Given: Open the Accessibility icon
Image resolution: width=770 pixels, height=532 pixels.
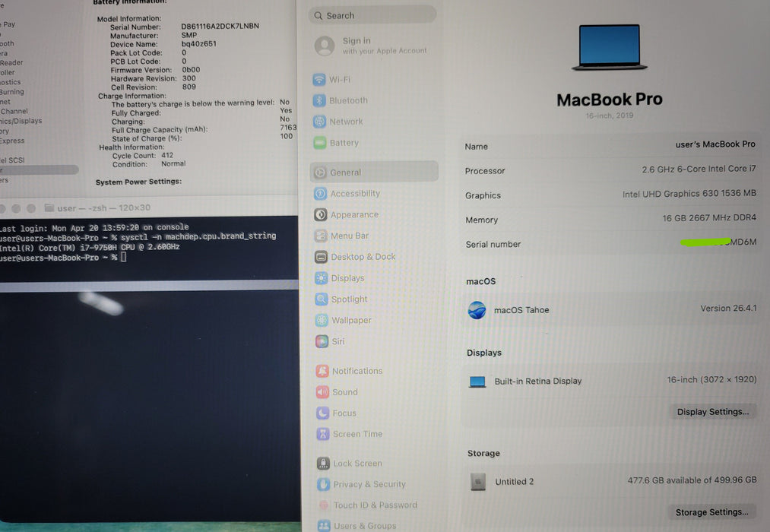Looking at the screenshot, I should [320, 194].
